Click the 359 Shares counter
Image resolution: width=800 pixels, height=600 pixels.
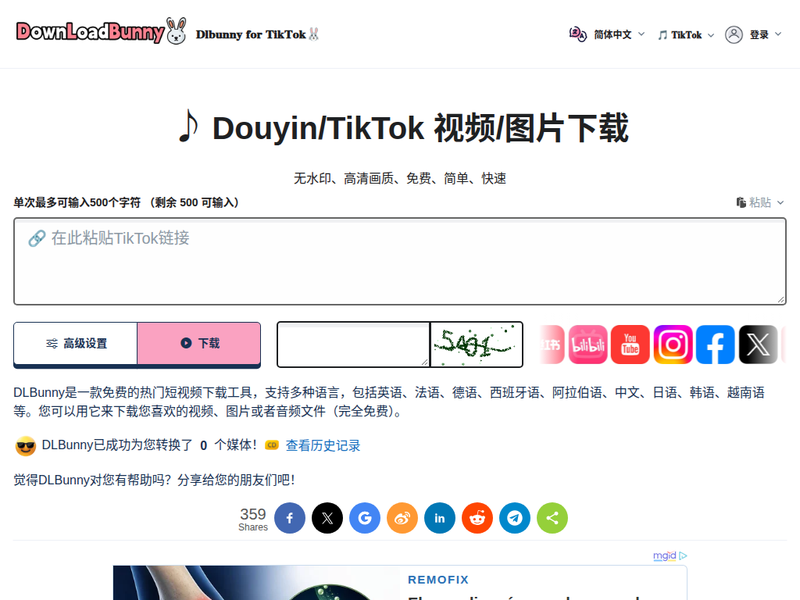pyautogui.click(x=253, y=519)
